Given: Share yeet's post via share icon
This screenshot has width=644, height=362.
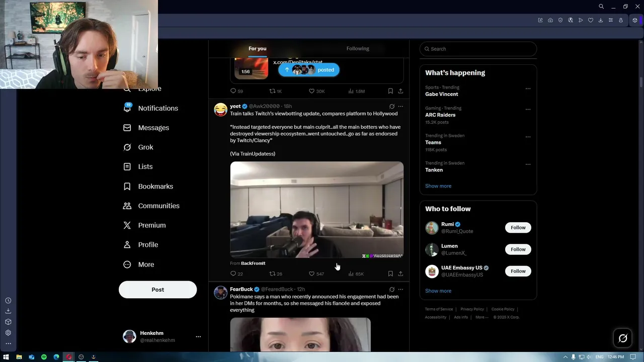Looking at the screenshot, I should (x=400, y=274).
